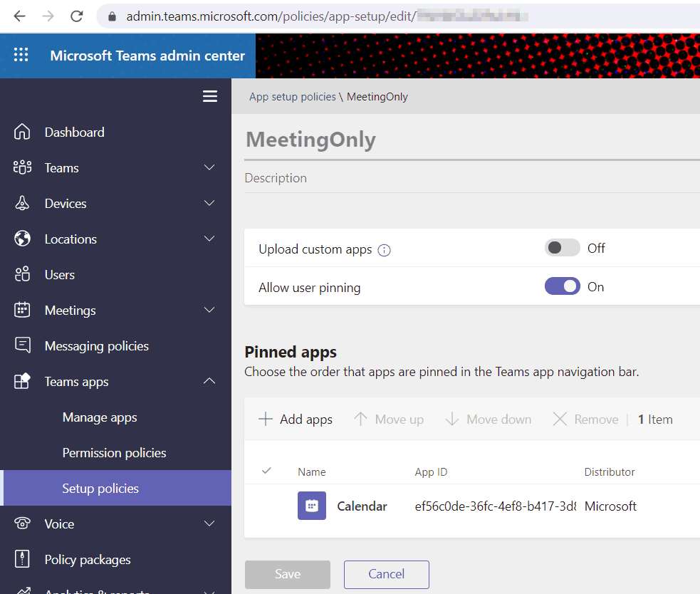Collapse the Teams apps chevron
This screenshot has height=594, width=700.
(x=209, y=381)
